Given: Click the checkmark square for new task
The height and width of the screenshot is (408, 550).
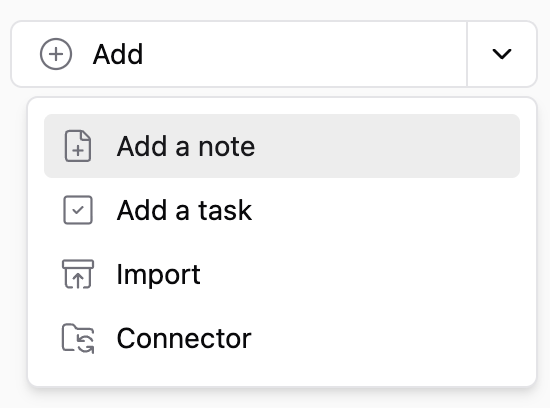Looking at the screenshot, I should click(x=78, y=210).
